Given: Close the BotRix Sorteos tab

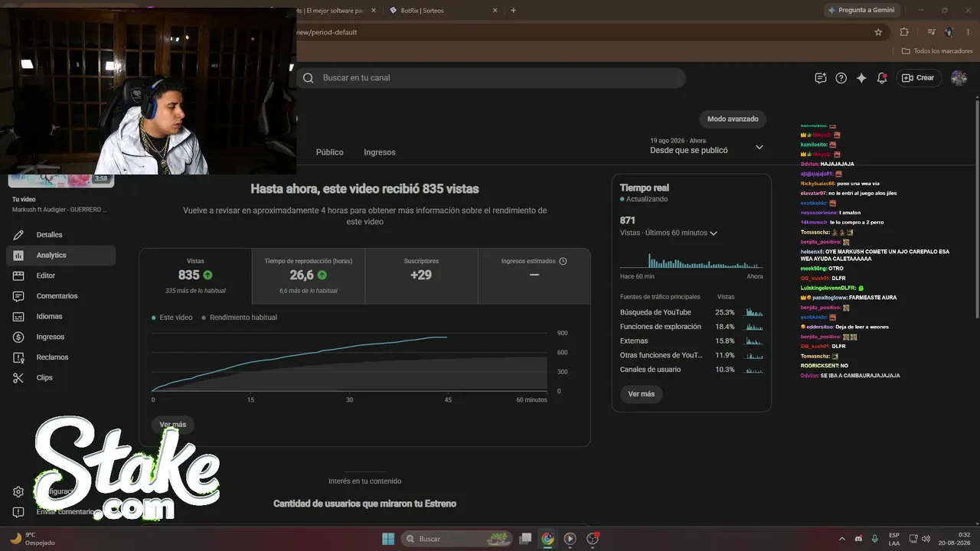Looking at the screenshot, I should (495, 11).
